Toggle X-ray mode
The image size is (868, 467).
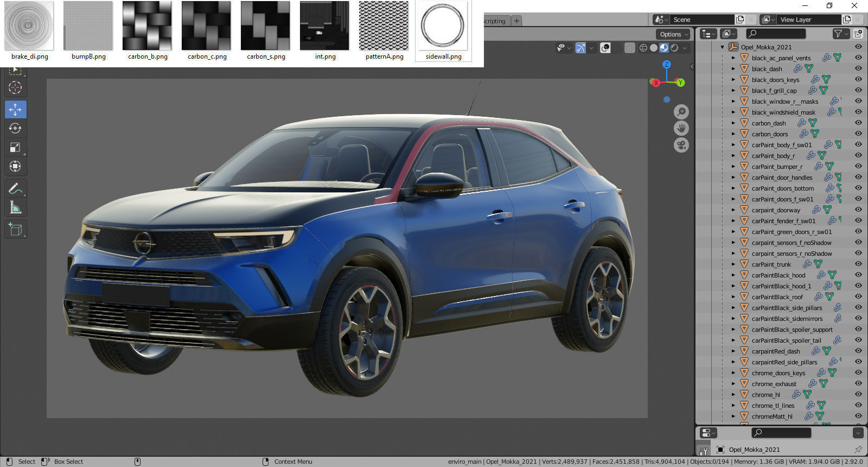tap(629, 48)
